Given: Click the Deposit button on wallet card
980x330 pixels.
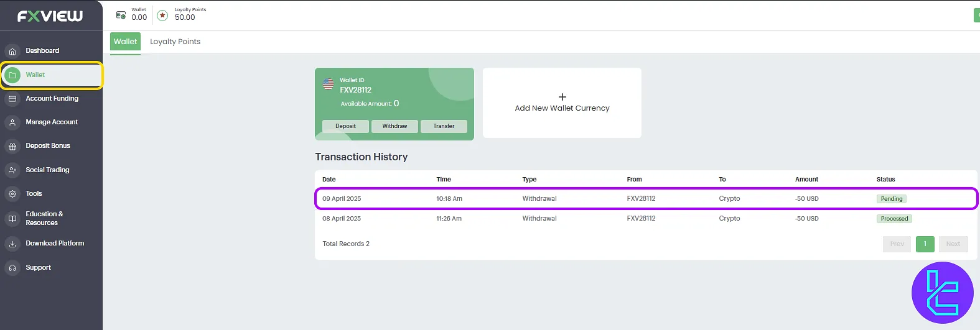Looking at the screenshot, I should click(345, 126).
